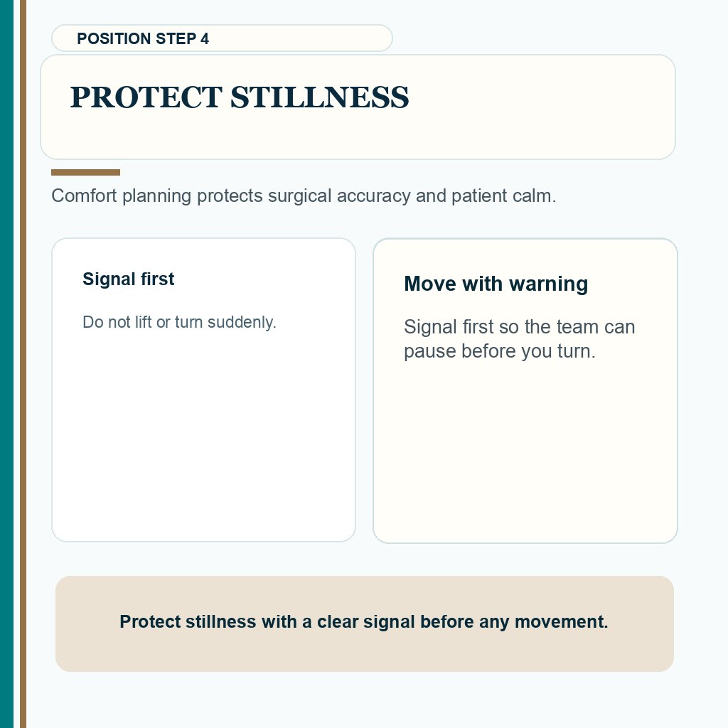728x728 pixels.
Task: Click the brown vertical stripe beside teal
Action: [23, 364]
